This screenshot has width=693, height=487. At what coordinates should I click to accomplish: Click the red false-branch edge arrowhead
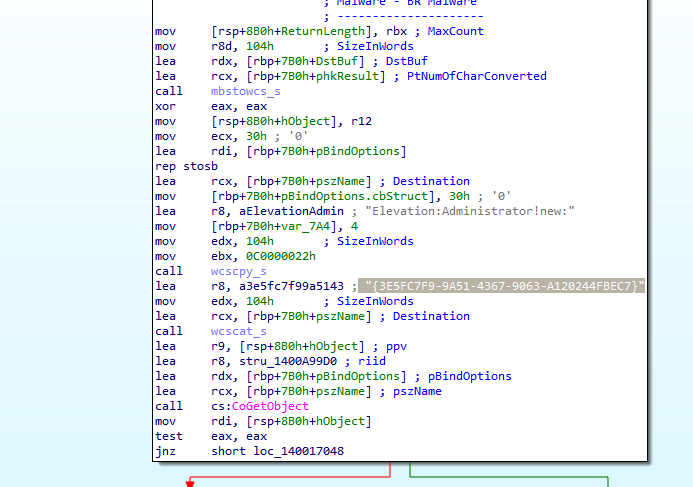190,484
